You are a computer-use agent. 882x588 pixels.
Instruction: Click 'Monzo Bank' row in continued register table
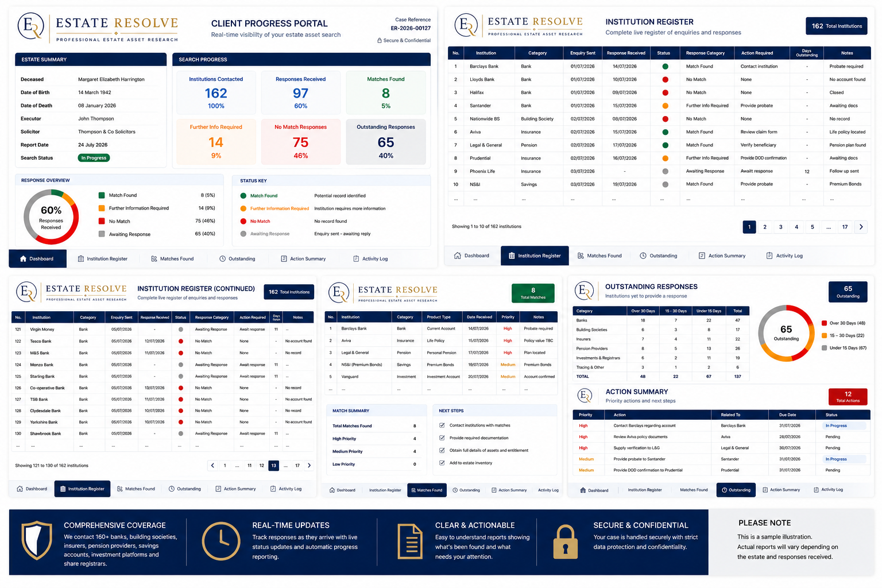163,365
